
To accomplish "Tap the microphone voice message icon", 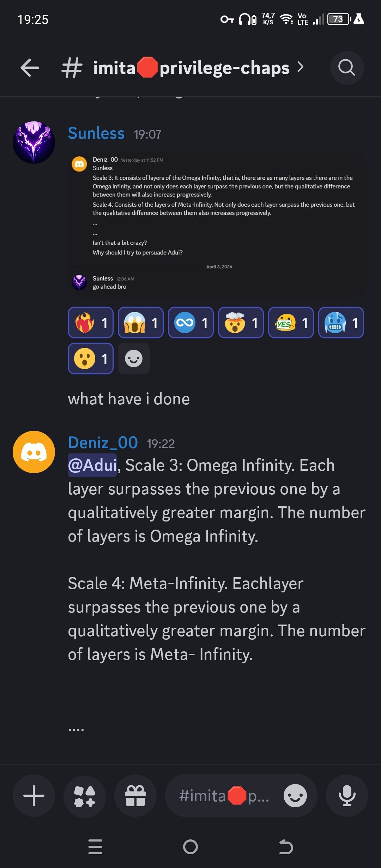I will [347, 796].
